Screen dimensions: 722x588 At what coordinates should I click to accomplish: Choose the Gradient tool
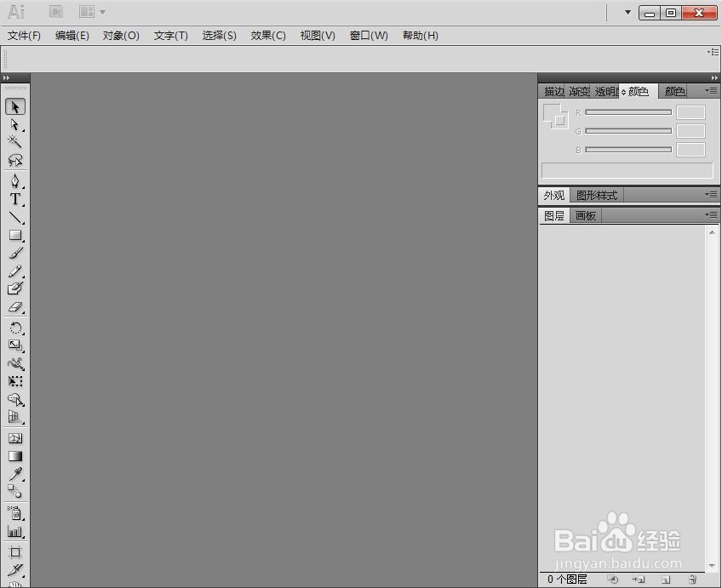point(14,456)
